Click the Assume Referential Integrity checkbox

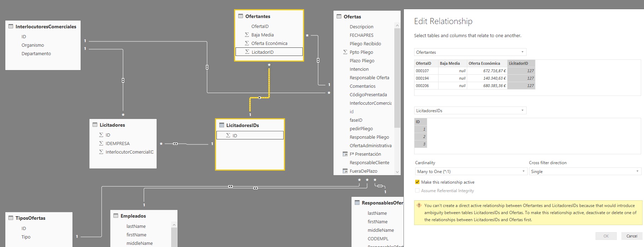pyautogui.click(x=417, y=190)
